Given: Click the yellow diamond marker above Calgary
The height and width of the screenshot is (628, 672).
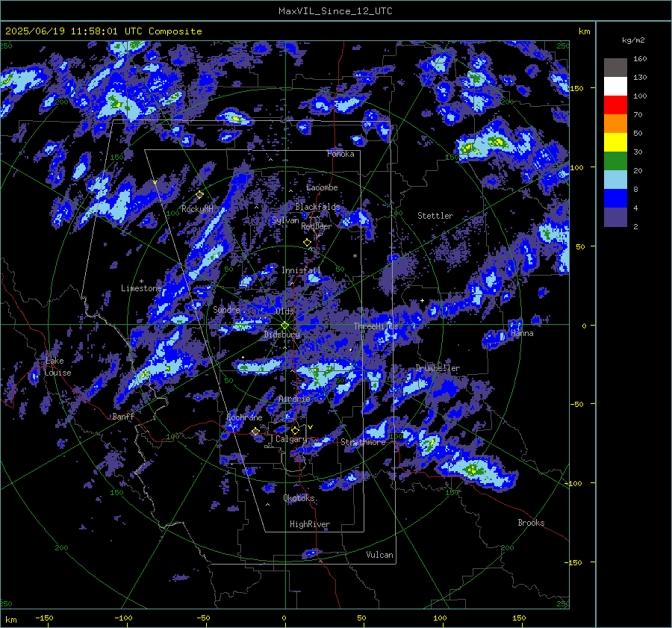Looking at the screenshot, I should pos(295,430).
